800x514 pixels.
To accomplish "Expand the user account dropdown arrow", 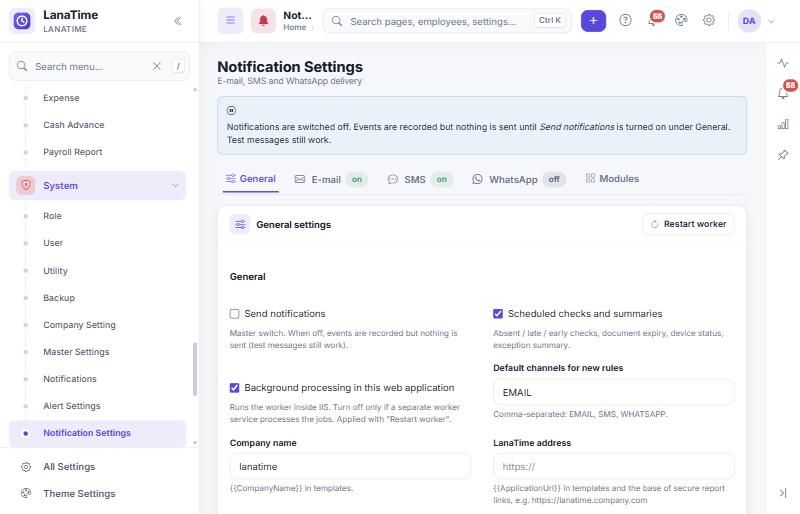I will pyautogui.click(x=771, y=21).
